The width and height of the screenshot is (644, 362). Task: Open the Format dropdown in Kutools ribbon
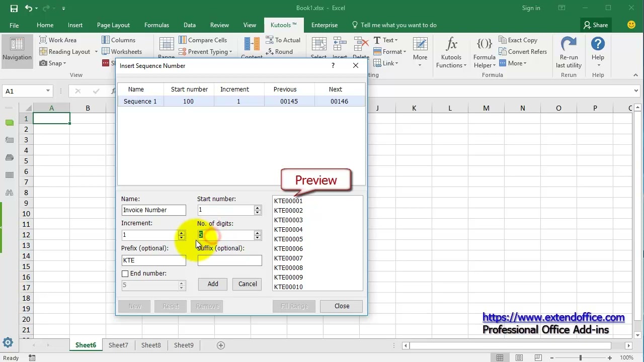(390, 52)
